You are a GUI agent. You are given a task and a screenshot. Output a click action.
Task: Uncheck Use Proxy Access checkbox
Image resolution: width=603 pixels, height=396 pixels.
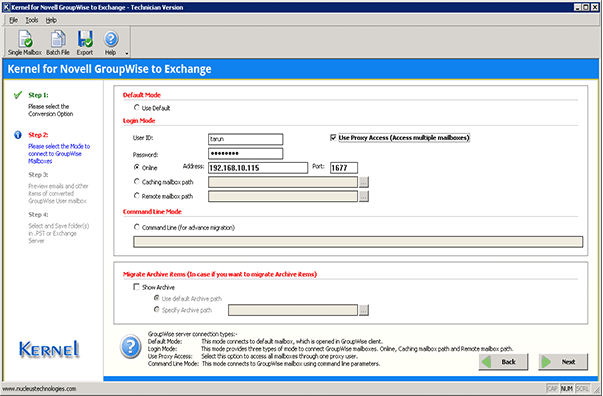pos(333,137)
